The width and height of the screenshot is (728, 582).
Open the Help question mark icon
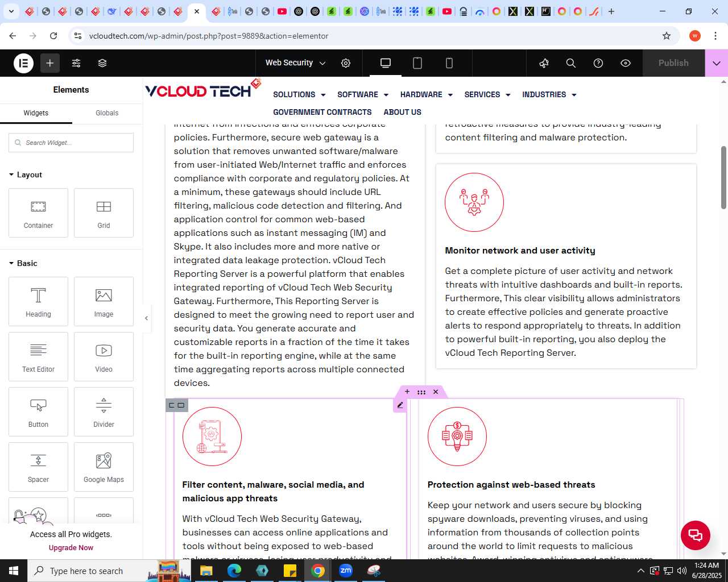[x=598, y=63]
